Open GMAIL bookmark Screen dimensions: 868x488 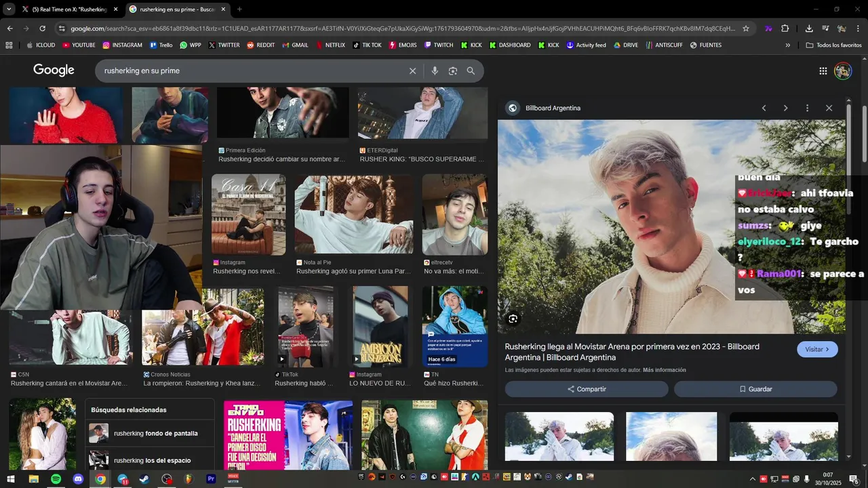click(294, 45)
